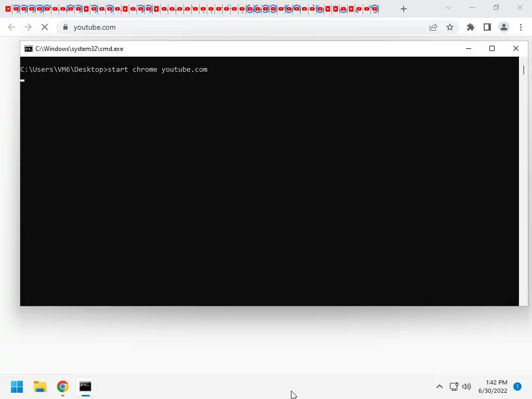Open a new Chrome tab with plus button

coord(403,9)
